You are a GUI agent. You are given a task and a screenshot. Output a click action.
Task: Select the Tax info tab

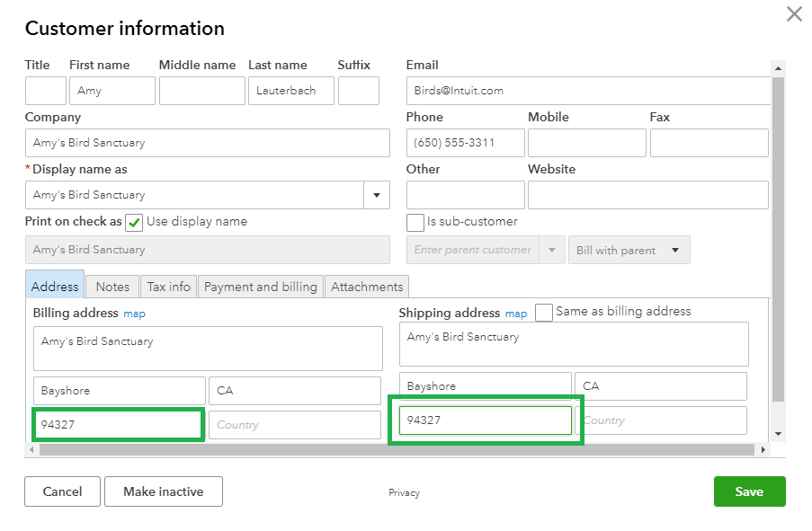coord(168,287)
